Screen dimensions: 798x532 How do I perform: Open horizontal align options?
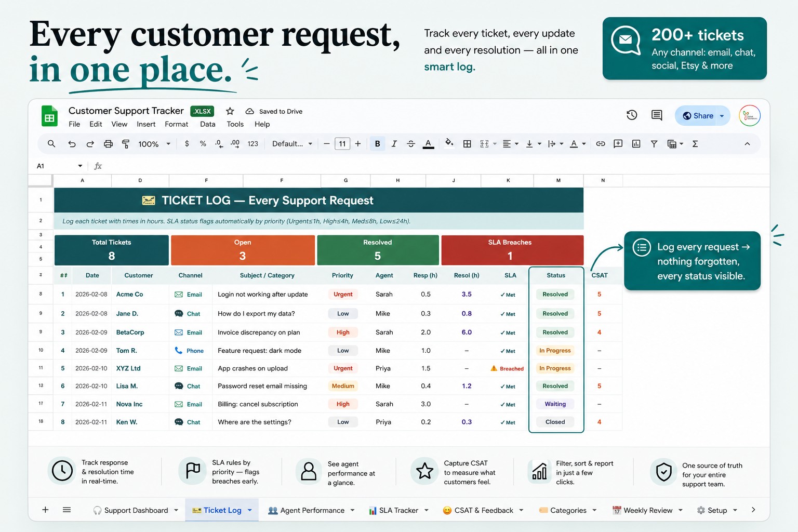point(511,144)
